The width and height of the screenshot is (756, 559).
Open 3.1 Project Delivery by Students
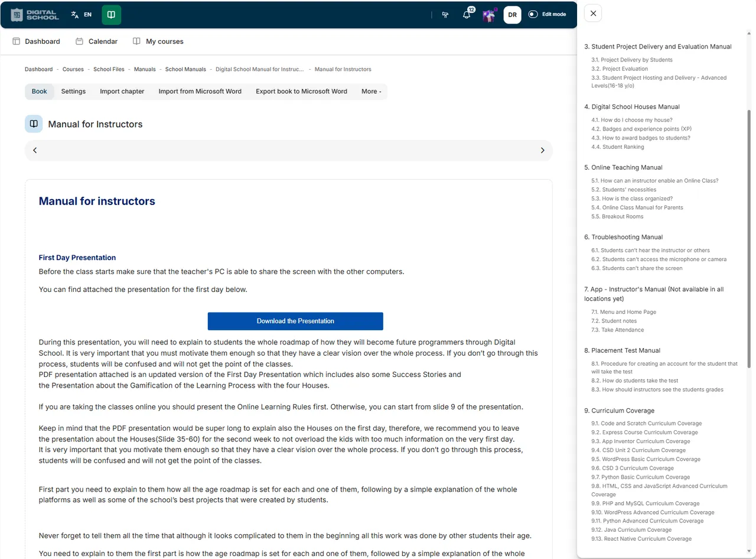(632, 60)
